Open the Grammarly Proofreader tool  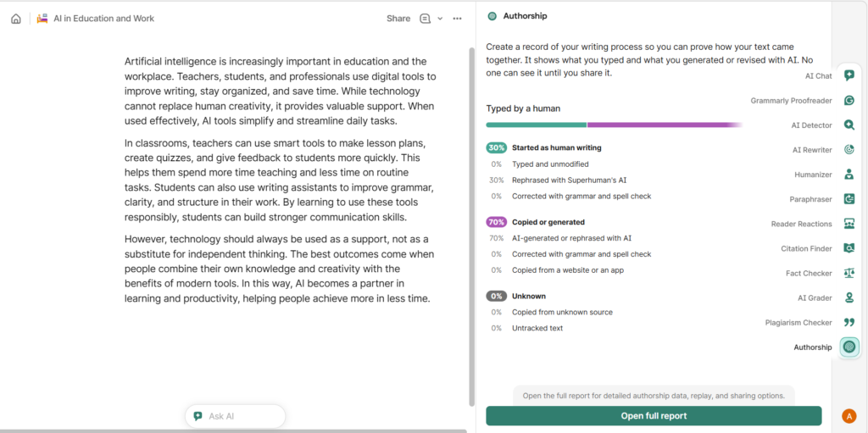coord(849,100)
